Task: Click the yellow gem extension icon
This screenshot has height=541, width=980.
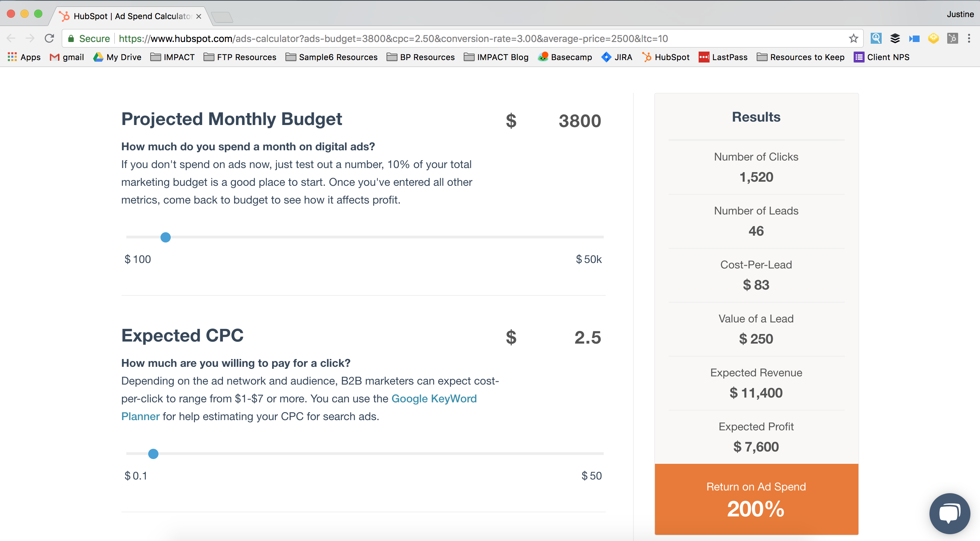Action: 933,39
